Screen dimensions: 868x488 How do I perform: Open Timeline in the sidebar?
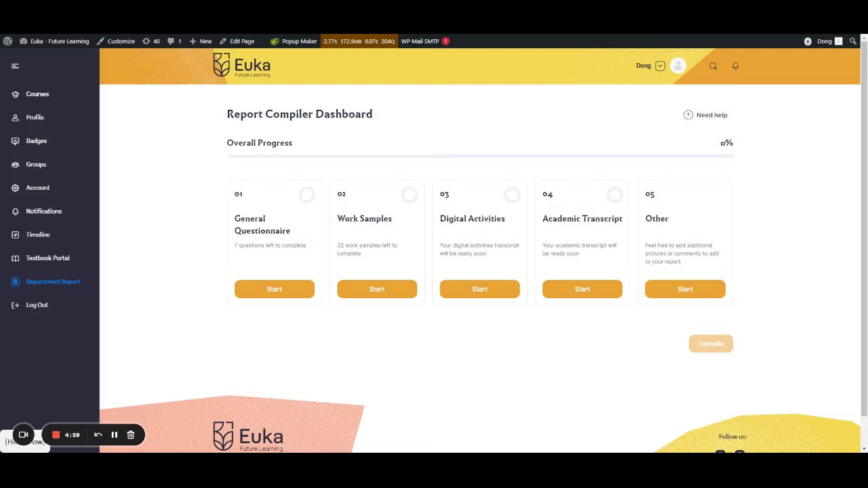pos(38,235)
